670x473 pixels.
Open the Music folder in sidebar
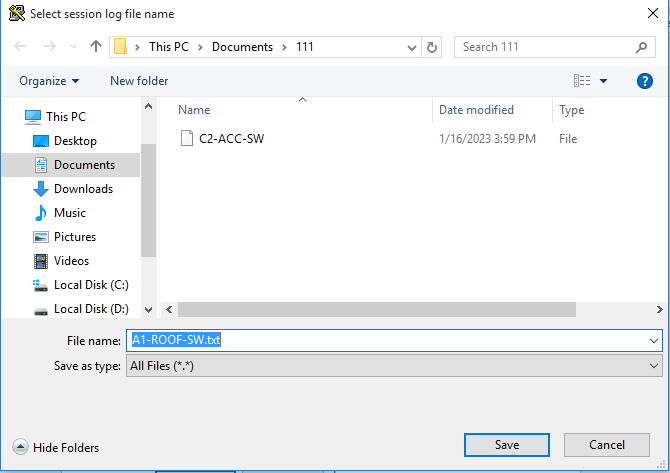(69, 213)
